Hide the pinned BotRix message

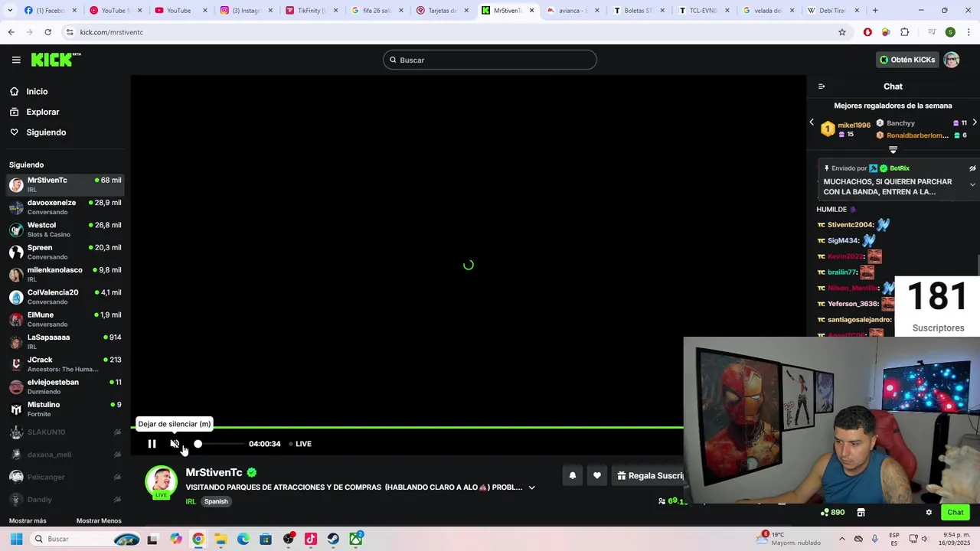point(972,168)
